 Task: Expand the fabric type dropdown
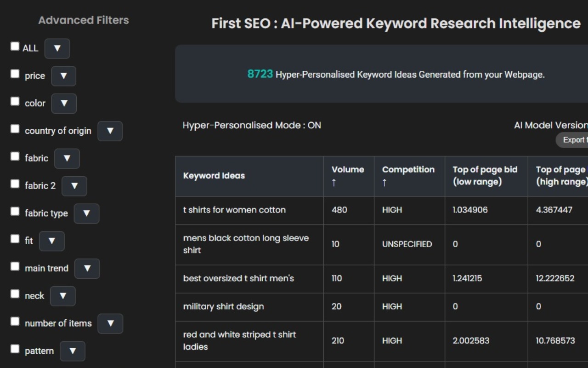86,213
